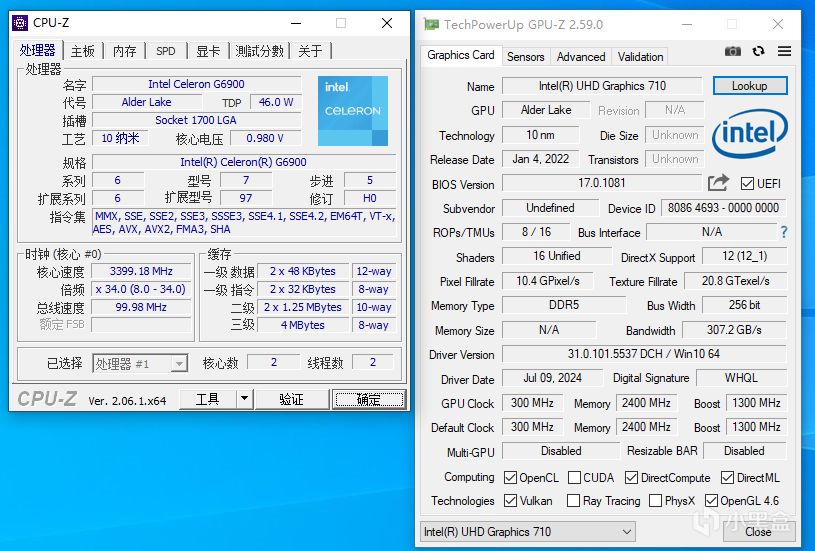Click the Intel logo in GPU-Z
This screenshot has height=551, width=815.
[750, 133]
